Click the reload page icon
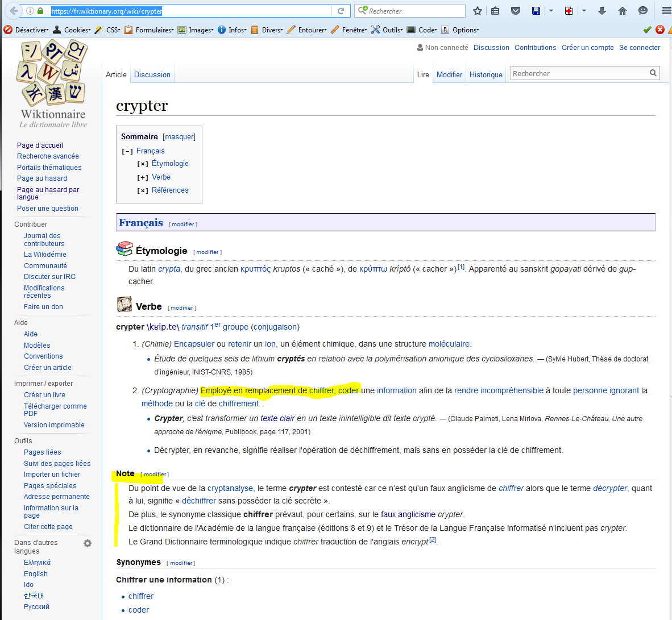The image size is (672, 620). (x=341, y=11)
